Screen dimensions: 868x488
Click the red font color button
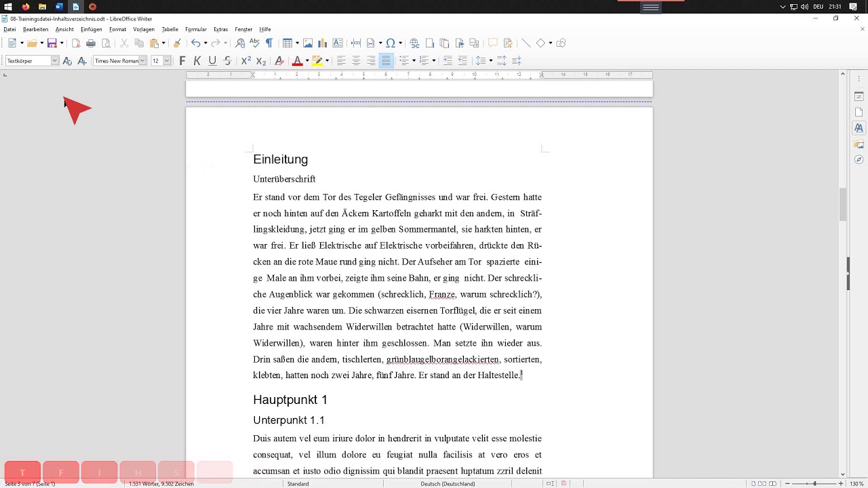pos(296,61)
